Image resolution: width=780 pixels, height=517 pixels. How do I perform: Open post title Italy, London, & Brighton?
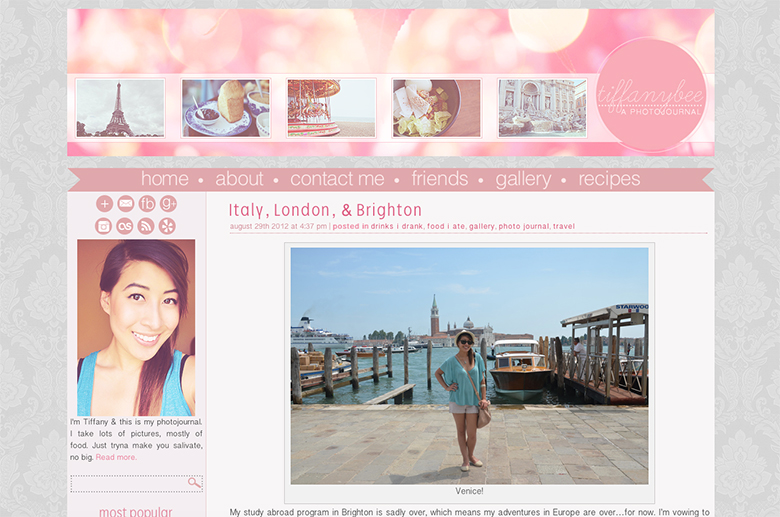pyautogui.click(x=325, y=210)
